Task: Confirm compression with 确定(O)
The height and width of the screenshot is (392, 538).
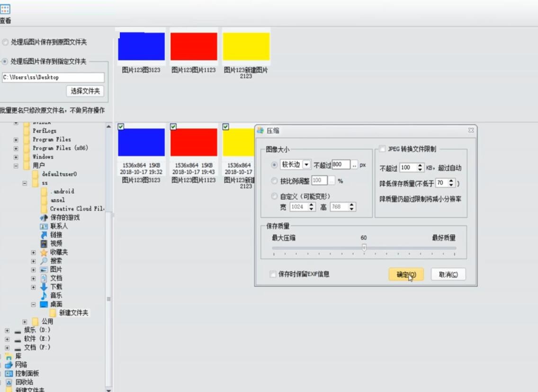Action: (406, 275)
